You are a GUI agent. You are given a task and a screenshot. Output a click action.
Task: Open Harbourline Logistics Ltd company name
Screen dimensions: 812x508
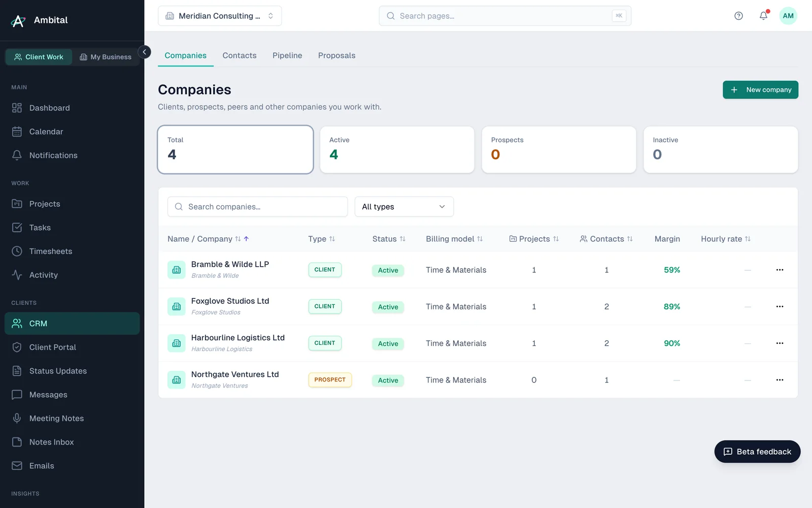[238, 338]
